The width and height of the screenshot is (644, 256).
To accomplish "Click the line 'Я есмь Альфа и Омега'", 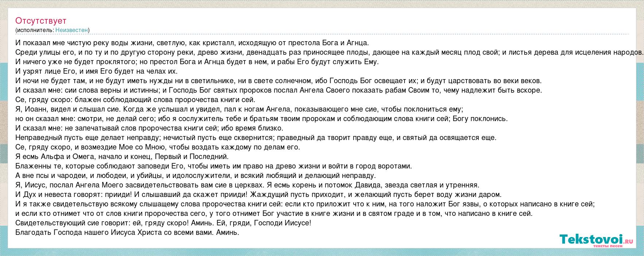I will point(122,156).
